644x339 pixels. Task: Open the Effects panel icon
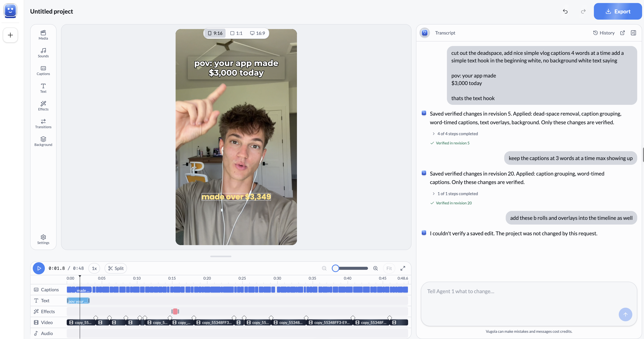43,103
